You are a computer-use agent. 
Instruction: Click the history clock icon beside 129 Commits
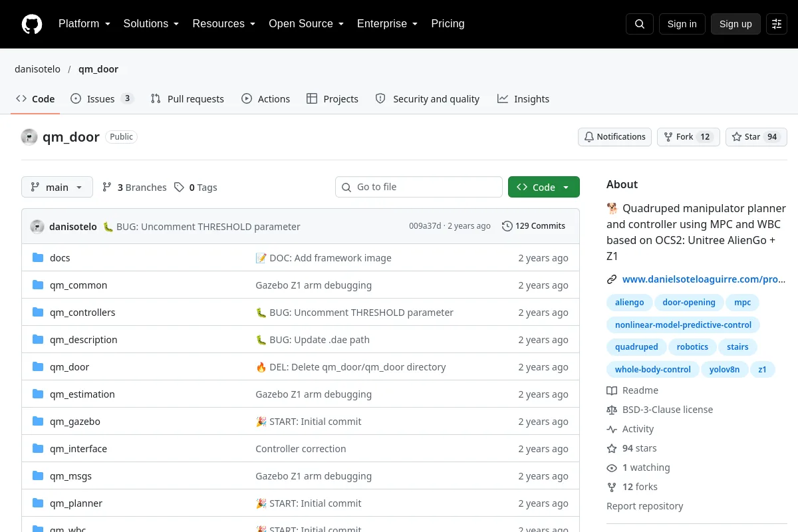point(507,226)
